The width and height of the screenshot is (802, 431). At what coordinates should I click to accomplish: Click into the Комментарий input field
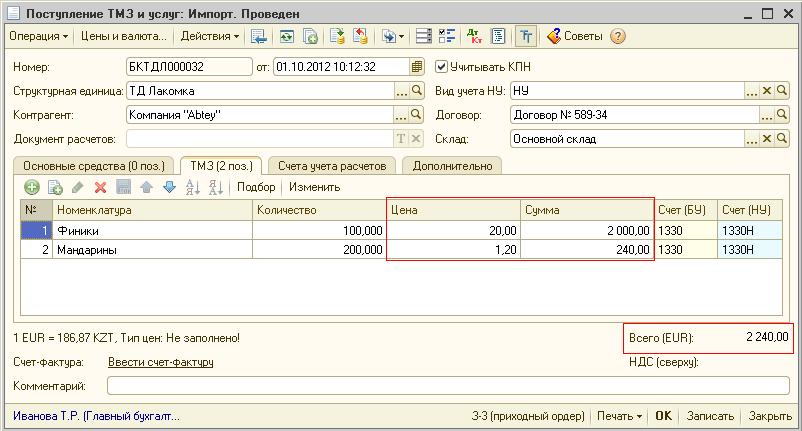pyautogui.click(x=448, y=386)
